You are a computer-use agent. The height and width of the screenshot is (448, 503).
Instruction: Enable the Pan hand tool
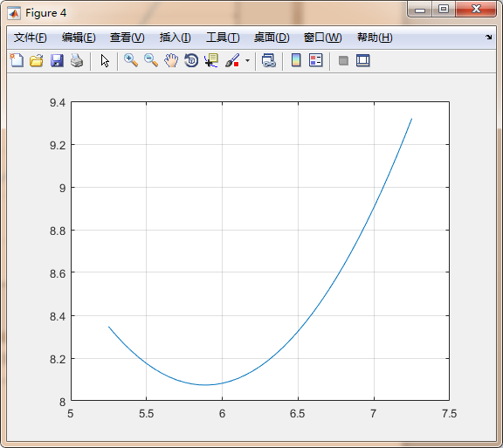pyautogui.click(x=171, y=60)
